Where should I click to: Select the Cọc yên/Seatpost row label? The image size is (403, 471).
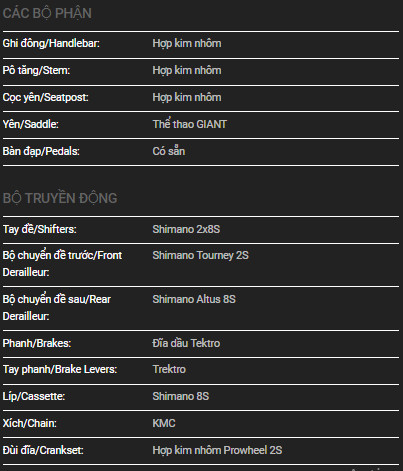(x=45, y=98)
